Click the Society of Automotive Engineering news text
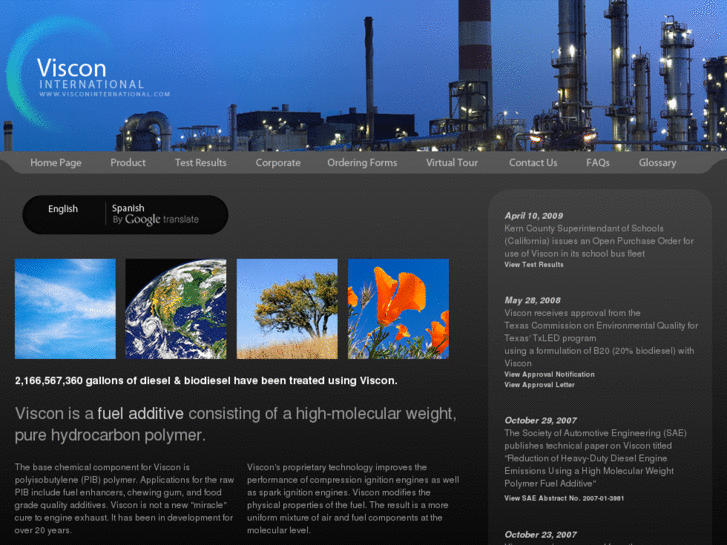This screenshot has width=727, height=545. point(596,458)
